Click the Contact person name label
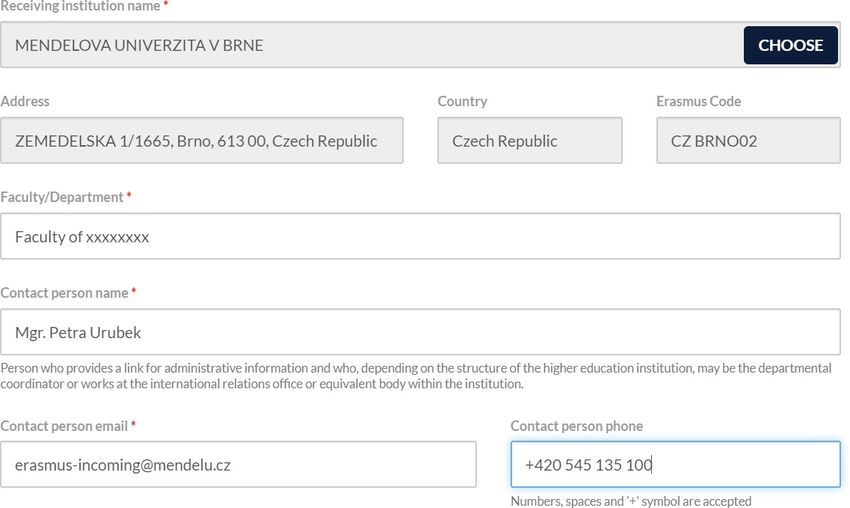The image size is (850, 508). [64, 293]
